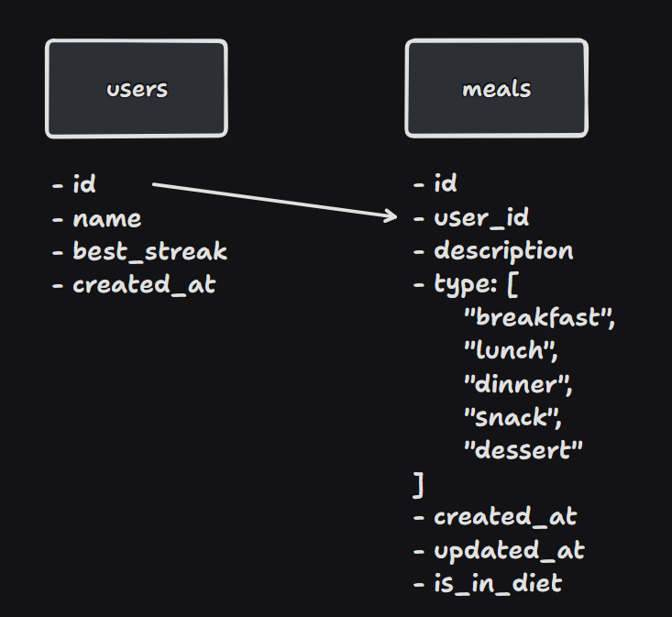Select the "lunch" enum value
Screen dimensions: 672x617
[511, 350]
